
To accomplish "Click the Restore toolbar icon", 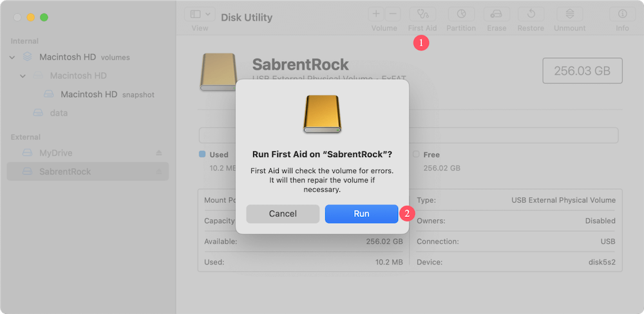I will [531, 14].
